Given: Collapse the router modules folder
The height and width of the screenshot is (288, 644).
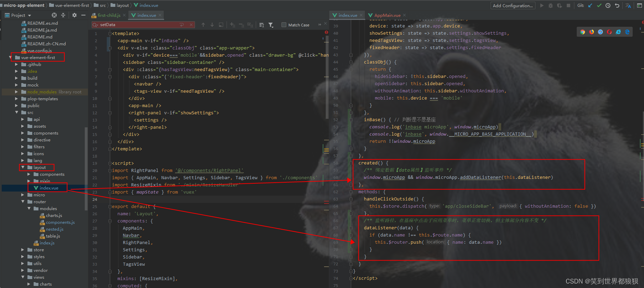Looking at the screenshot, I should (x=29, y=209).
